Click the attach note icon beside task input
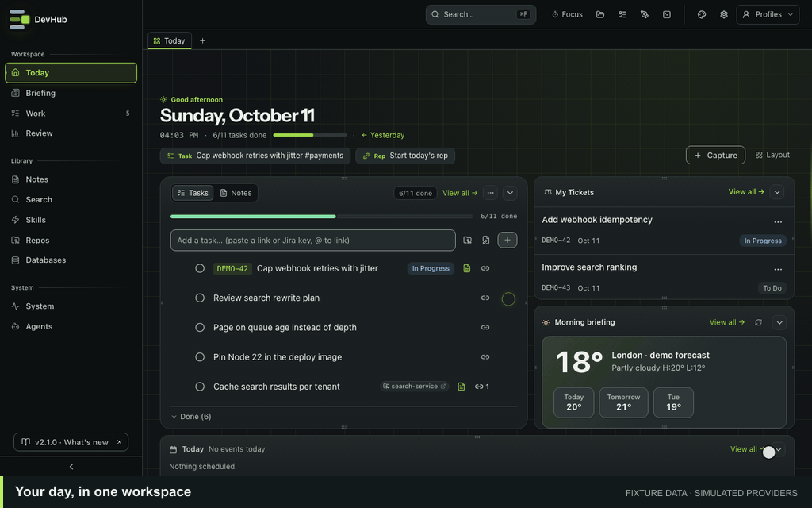This screenshot has width=812, height=508. click(486, 240)
